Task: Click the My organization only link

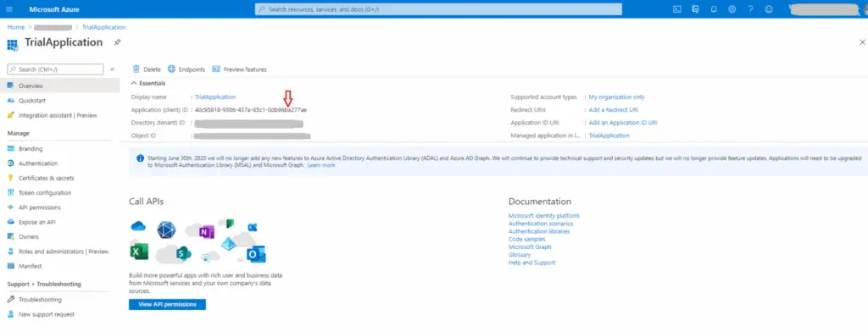Action: point(617,97)
